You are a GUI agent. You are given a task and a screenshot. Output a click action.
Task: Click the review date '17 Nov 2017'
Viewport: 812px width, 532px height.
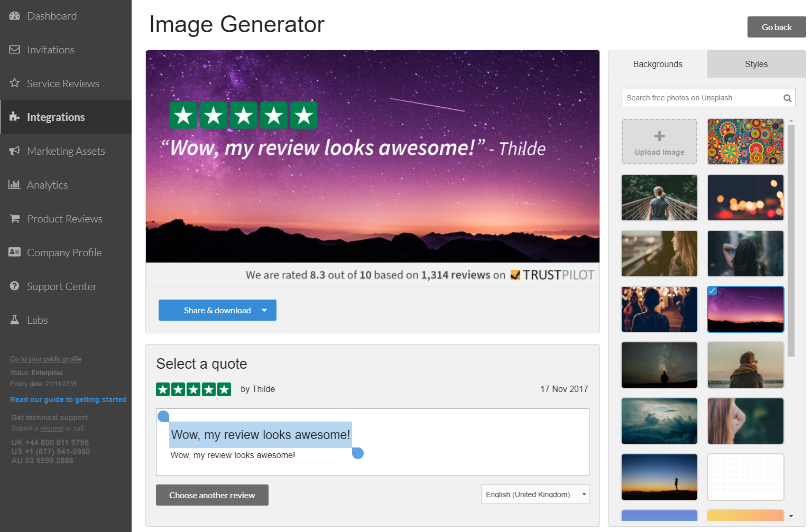(564, 389)
